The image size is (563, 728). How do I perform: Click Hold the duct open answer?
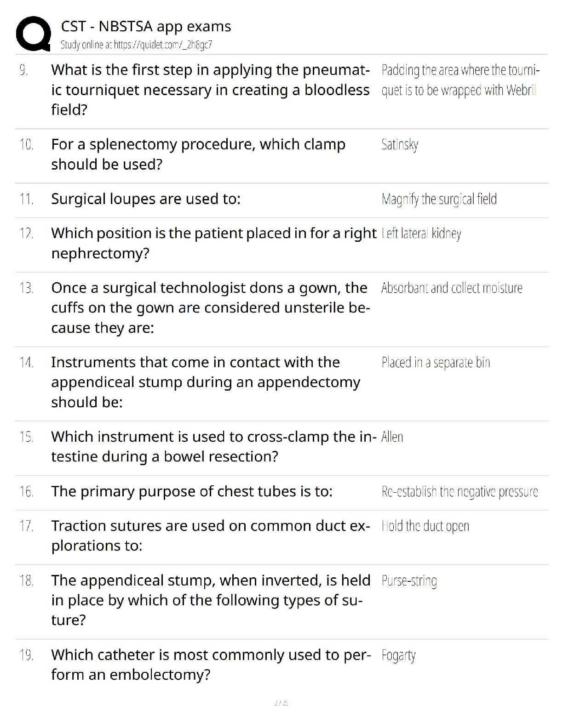(425, 526)
